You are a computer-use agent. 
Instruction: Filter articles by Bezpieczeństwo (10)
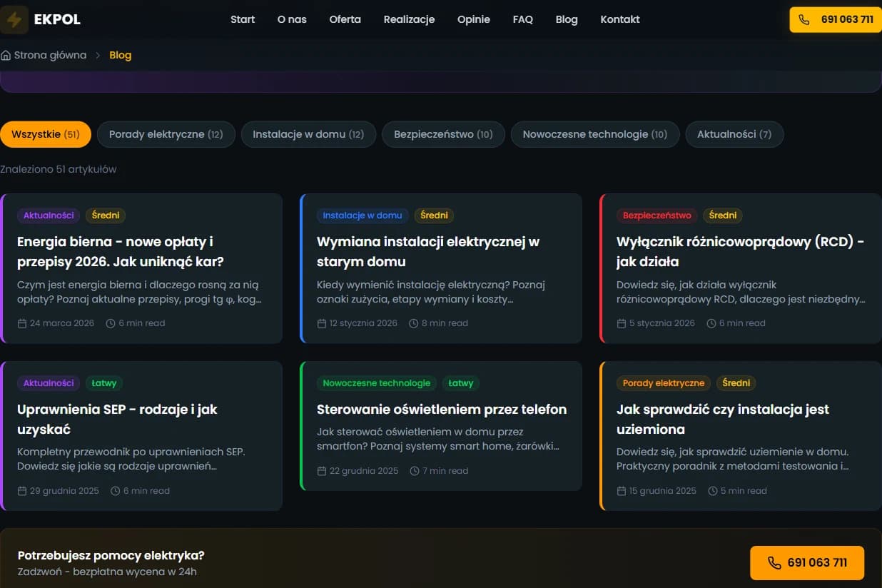443,134
